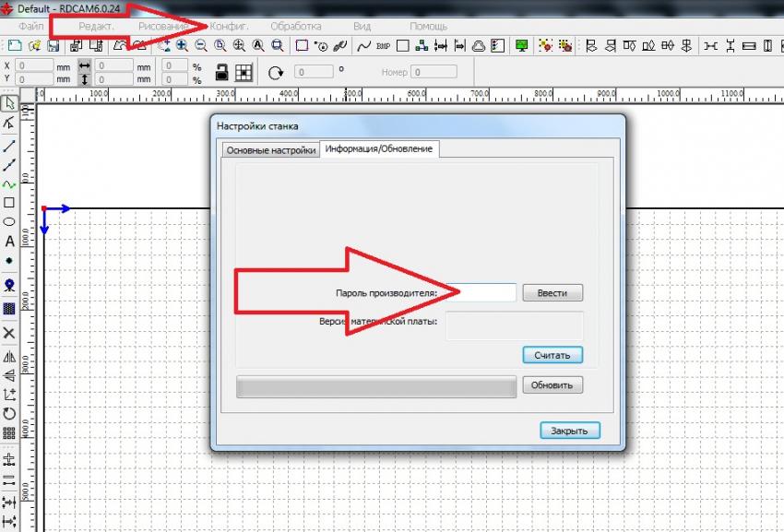Choose the rectangle drawing tool
The height and width of the screenshot is (532, 784).
pyautogui.click(x=9, y=203)
